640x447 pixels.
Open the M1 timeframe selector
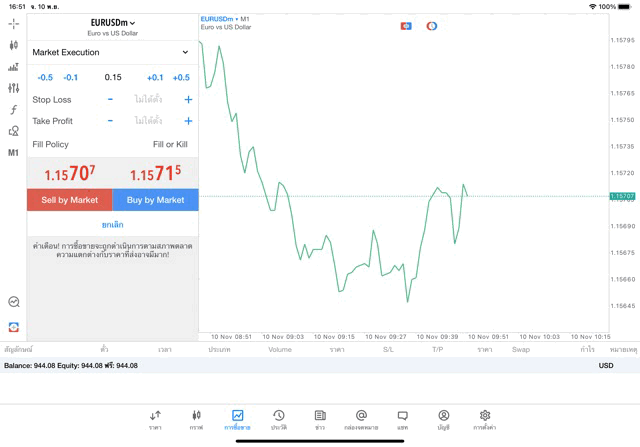(13, 153)
